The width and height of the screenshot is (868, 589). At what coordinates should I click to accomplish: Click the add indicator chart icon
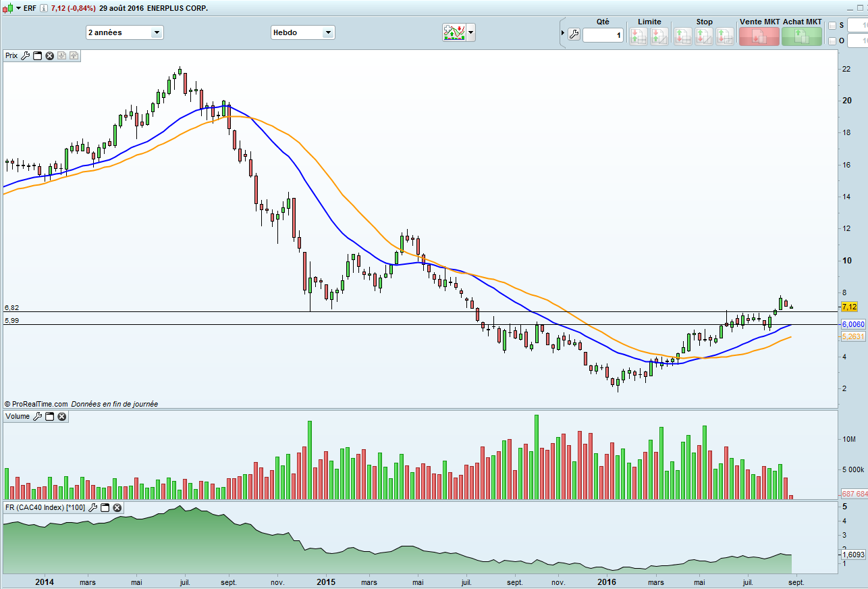point(454,32)
